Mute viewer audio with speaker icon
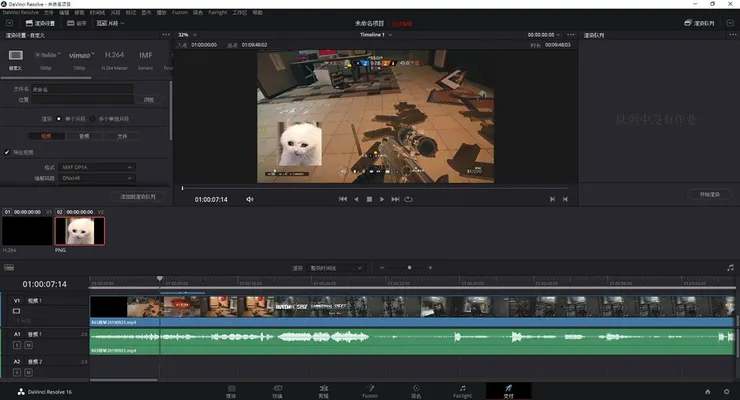The image size is (740, 400). pos(250,199)
